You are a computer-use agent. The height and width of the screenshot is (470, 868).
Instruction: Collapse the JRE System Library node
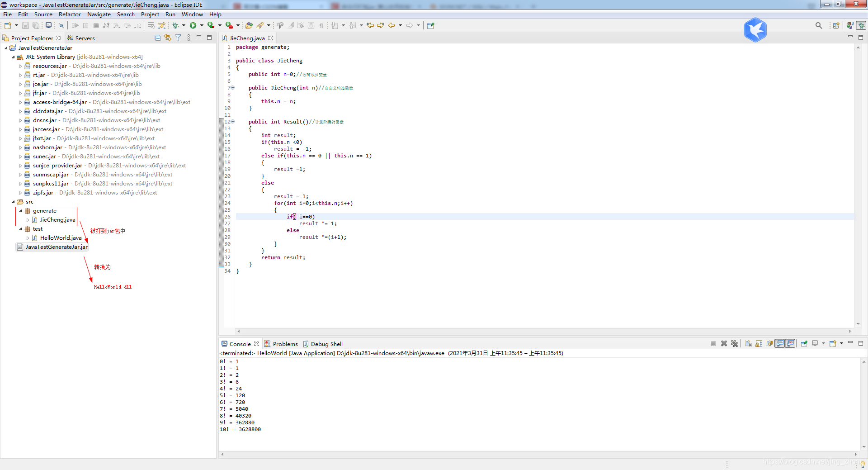coord(13,57)
